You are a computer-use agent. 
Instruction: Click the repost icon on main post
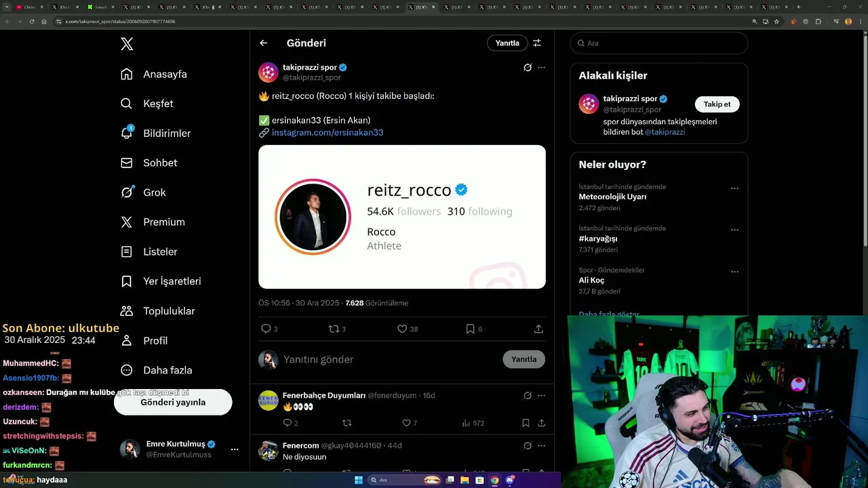coord(334,329)
